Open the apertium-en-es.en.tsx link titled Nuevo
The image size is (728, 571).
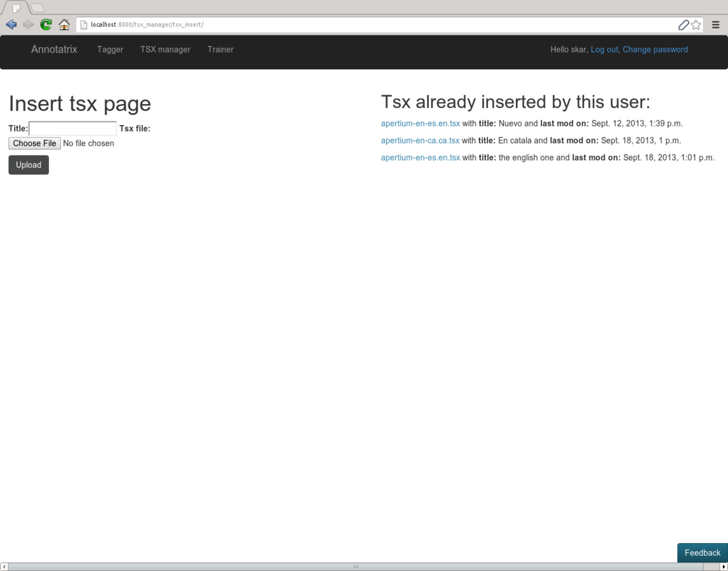(x=420, y=123)
